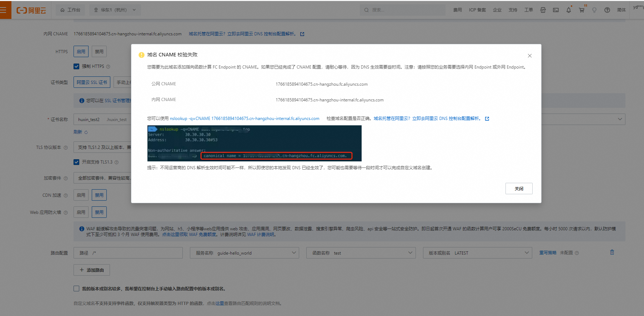Image resolution: width=644 pixels, height=316 pixels.
Task: Open the 工单 menu
Action: tap(529, 10)
